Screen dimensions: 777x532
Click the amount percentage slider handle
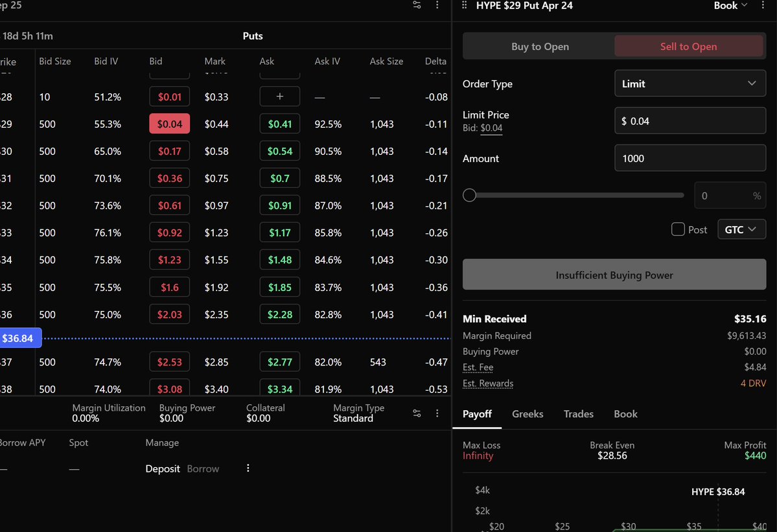(x=469, y=195)
